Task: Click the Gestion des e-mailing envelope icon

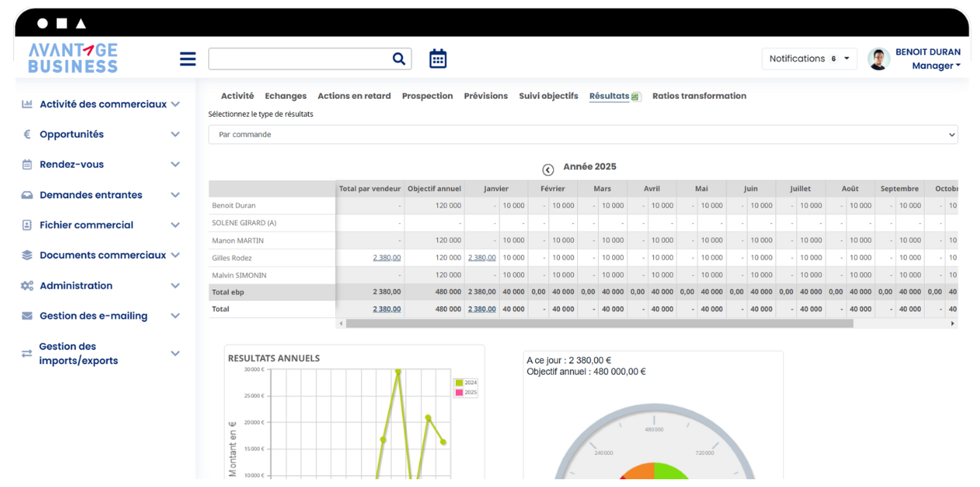Action: tap(26, 316)
